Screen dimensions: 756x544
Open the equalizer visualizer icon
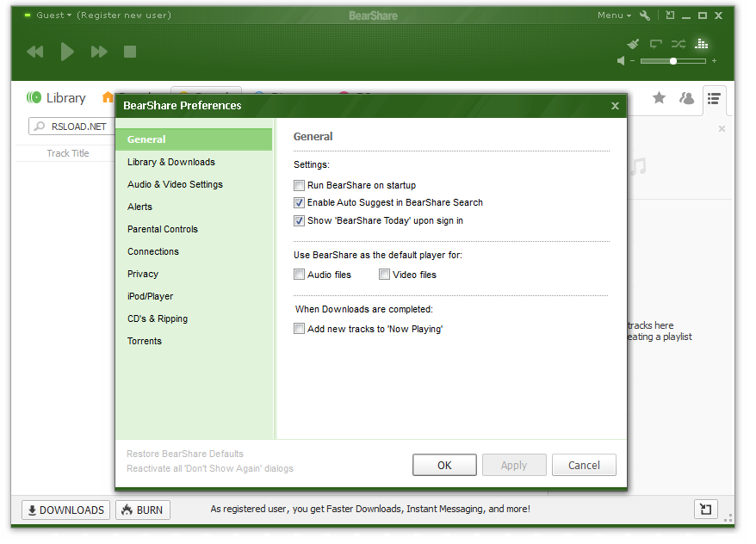tap(701, 44)
